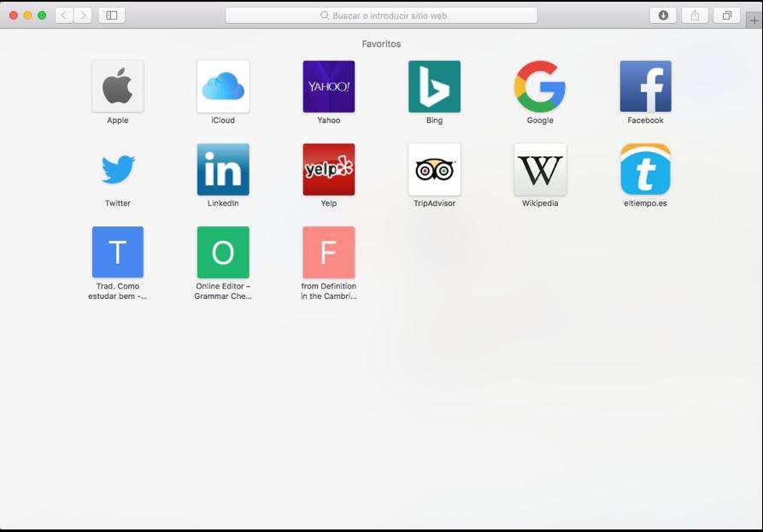
Task: Open the blue T tile favorite
Action: tap(118, 253)
